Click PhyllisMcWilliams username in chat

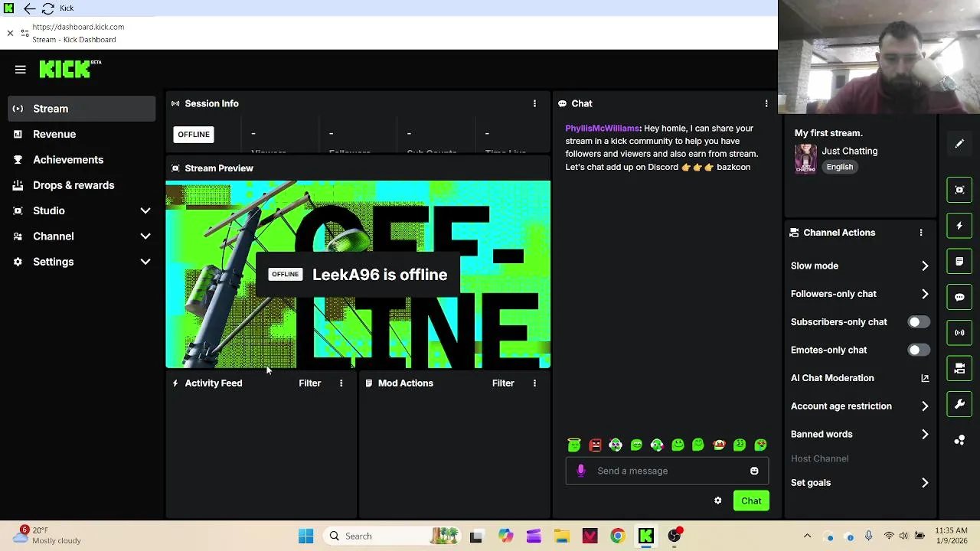(x=603, y=129)
